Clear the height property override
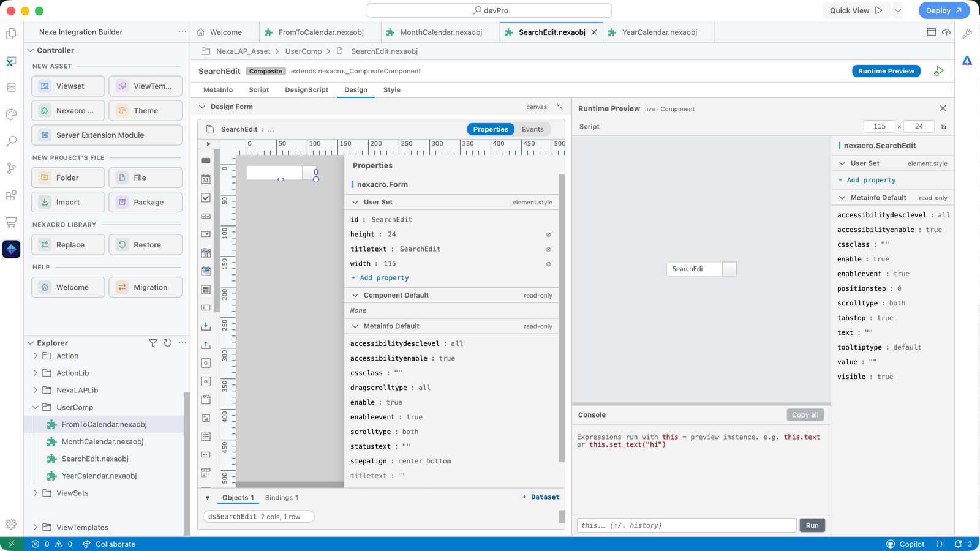This screenshot has height=551, width=980. [548, 234]
